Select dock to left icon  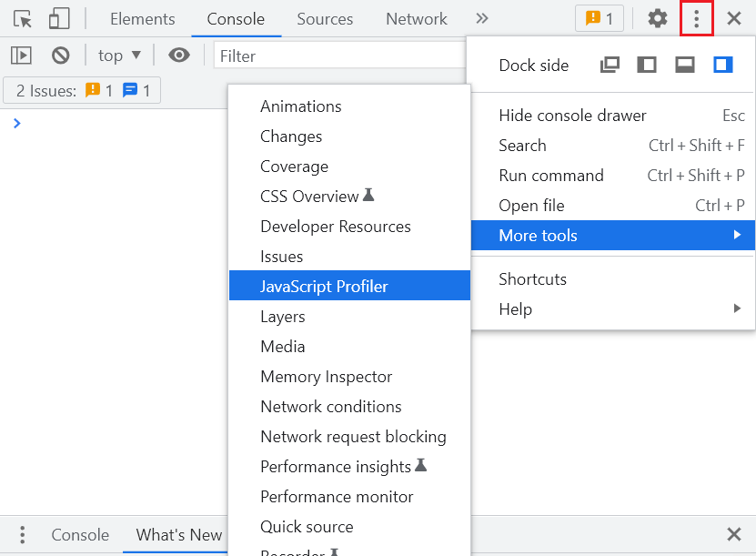click(647, 65)
